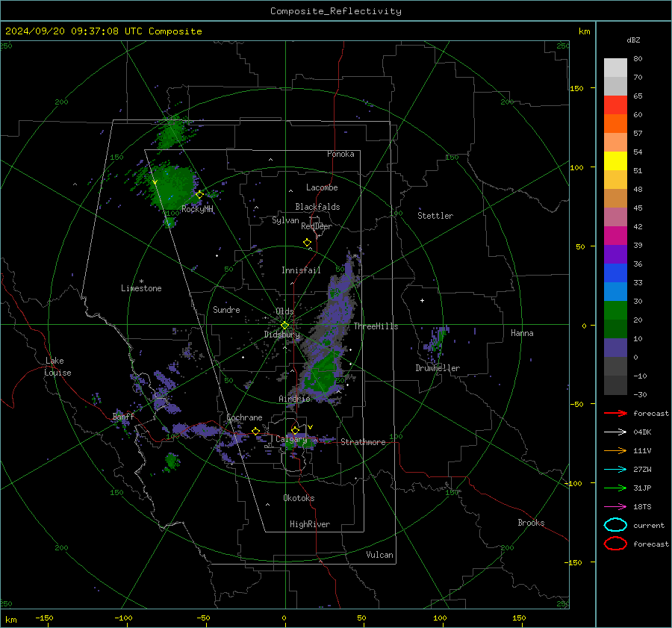This screenshot has width=672, height=628.
Task: Click the Hanna label
Action: [522, 333]
